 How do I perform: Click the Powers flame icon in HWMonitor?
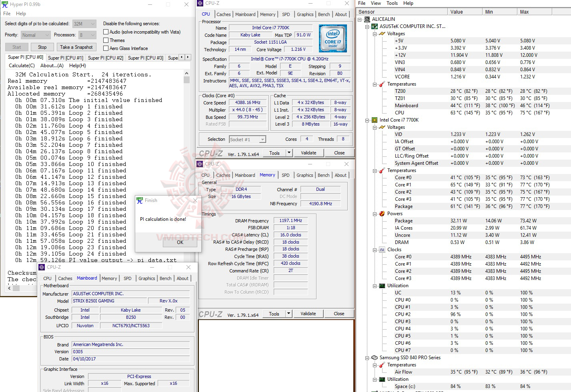pyautogui.click(x=382, y=214)
